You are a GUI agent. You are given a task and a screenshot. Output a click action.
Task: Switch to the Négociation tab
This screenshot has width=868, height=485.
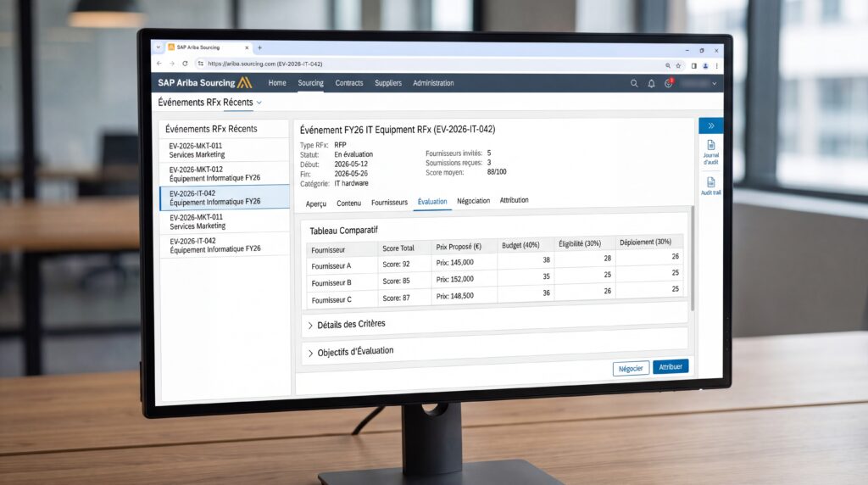[473, 201]
